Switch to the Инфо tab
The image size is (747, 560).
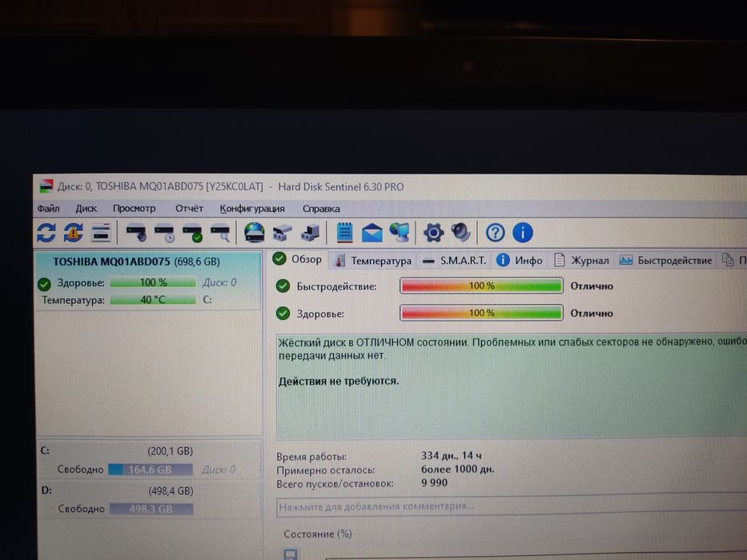coord(520,261)
